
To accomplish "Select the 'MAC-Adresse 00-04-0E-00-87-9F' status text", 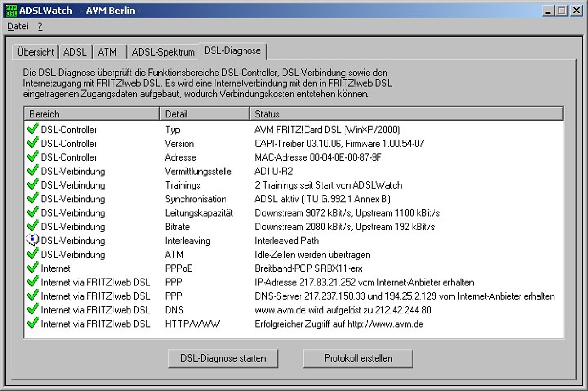I will tap(318, 157).
